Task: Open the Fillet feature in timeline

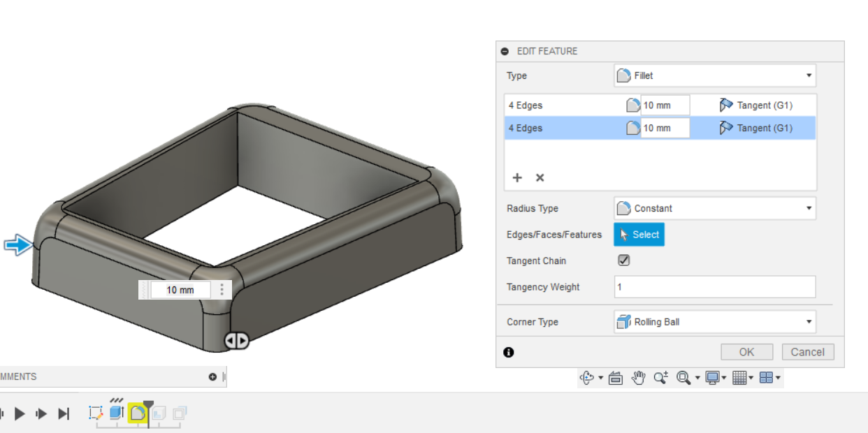Action: point(138,413)
